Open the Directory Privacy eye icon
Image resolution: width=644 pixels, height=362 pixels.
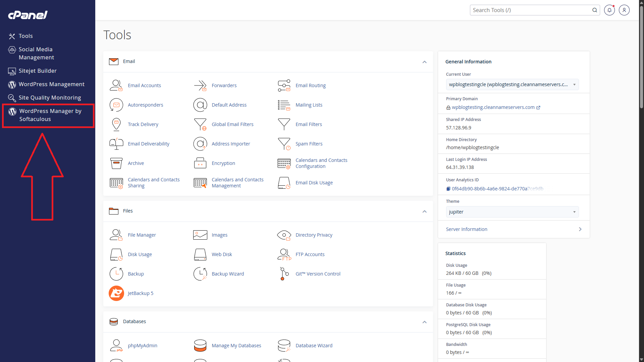[284, 235]
